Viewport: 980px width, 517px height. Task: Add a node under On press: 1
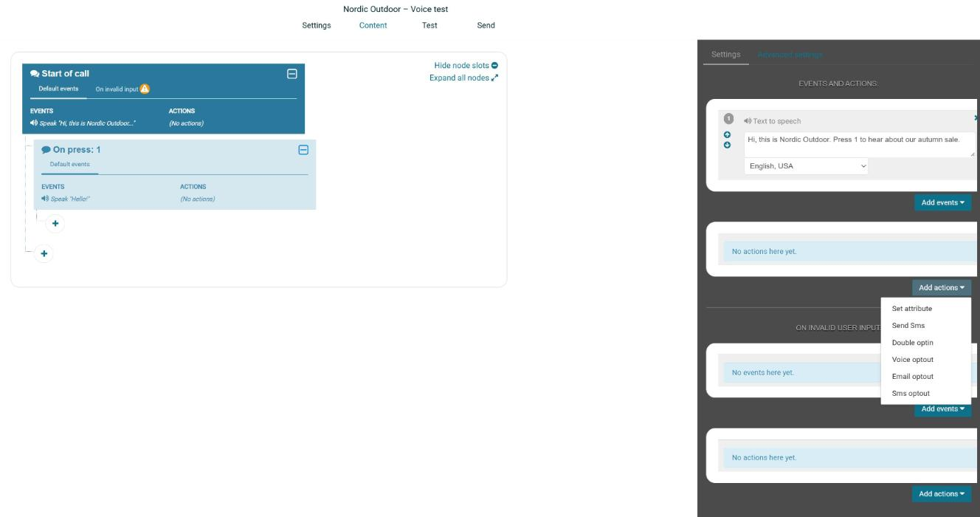click(55, 223)
